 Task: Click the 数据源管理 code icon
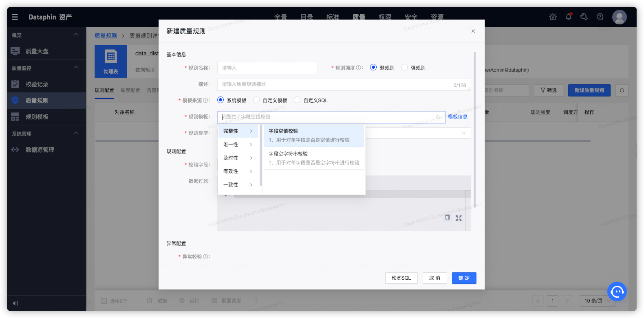point(15,150)
